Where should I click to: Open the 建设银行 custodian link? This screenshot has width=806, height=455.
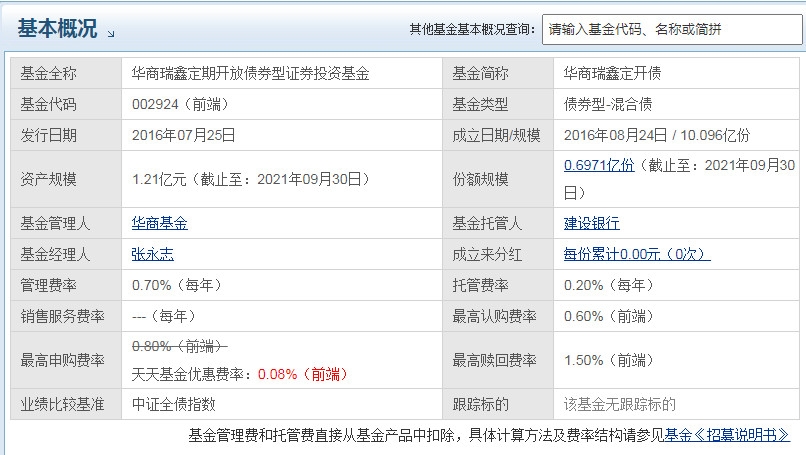tap(592, 223)
